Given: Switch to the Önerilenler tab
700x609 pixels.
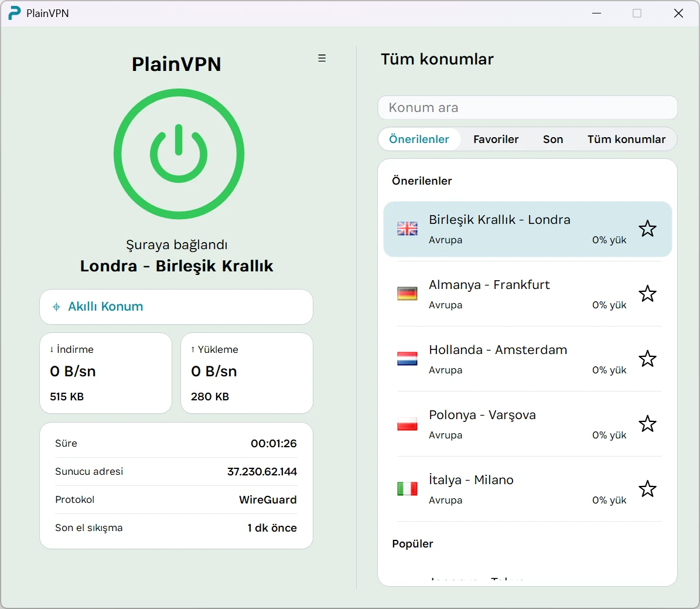Looking at the screenshot, I should click(x=419, y=140).
